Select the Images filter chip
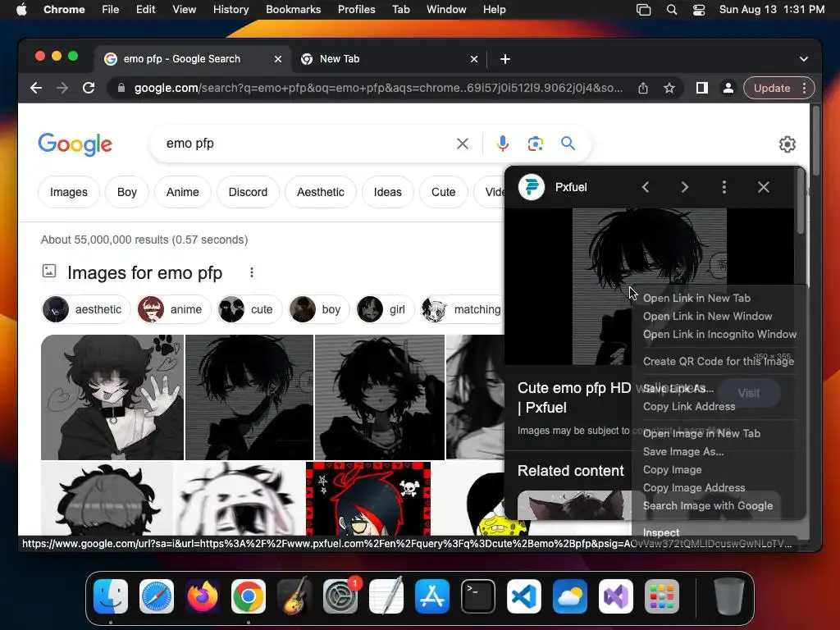Image resolution: width=840 pixels, height=630 pixels. pos(69,192)
